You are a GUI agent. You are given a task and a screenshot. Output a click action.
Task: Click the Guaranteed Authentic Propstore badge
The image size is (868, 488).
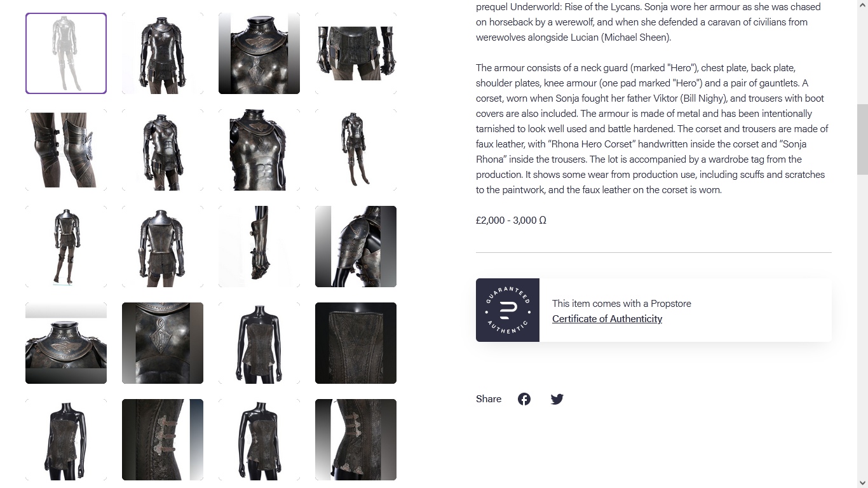click(x=508, y=310)
